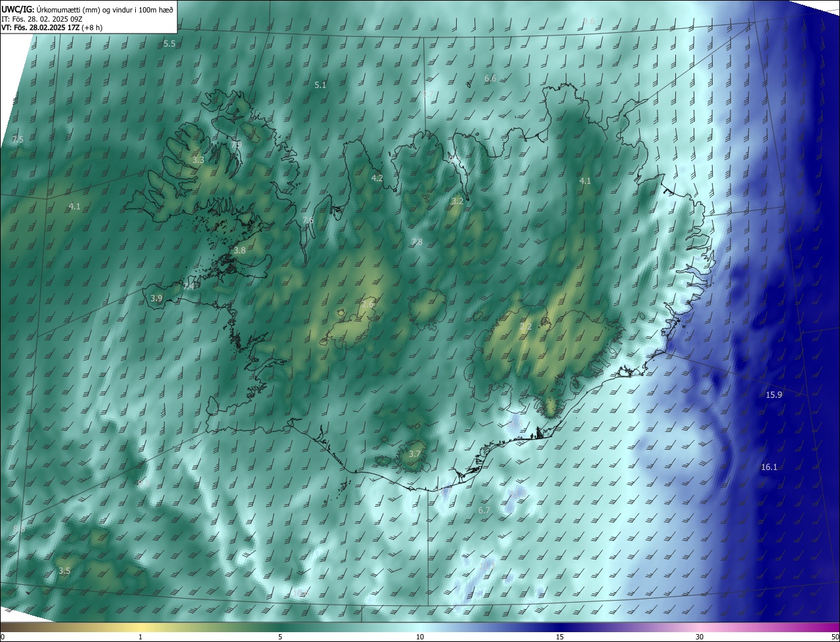Select the 3.5 value label
The image size is (840, 642).
[64, 571]
